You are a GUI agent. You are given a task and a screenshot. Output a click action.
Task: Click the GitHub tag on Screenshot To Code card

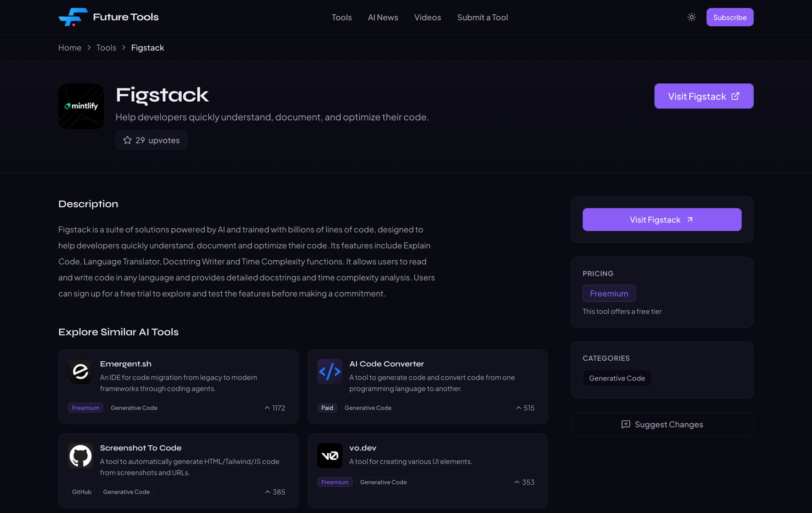click(x=81, y=491)
